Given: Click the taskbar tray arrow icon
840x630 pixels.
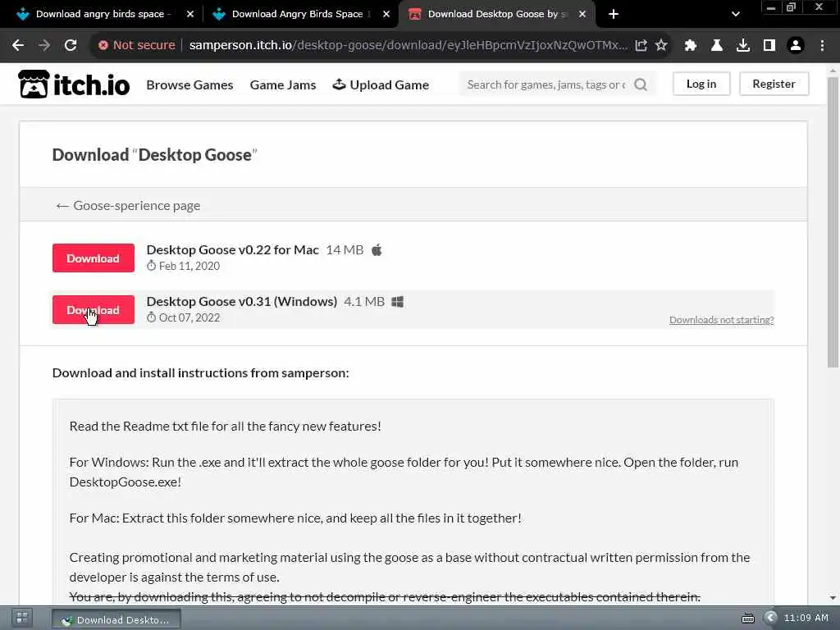Looking at the screenshot, I should tap(769, 619).
